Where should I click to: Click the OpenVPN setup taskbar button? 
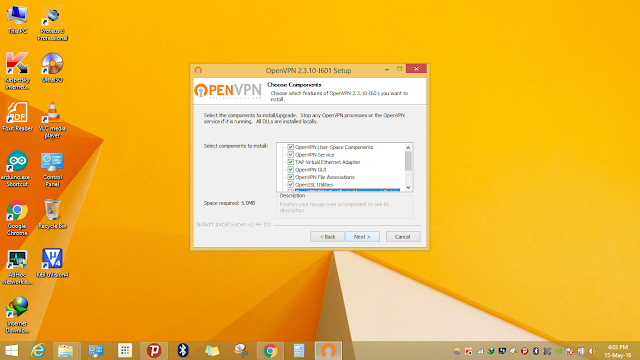[328, 351]
